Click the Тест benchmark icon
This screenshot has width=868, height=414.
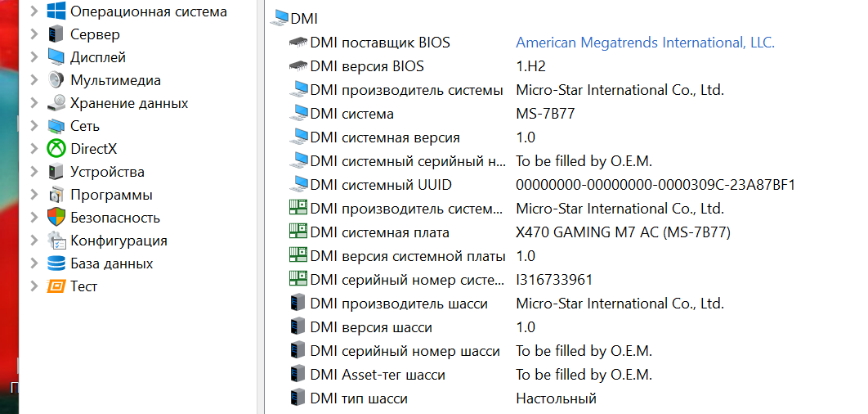[x=56, y=286]
